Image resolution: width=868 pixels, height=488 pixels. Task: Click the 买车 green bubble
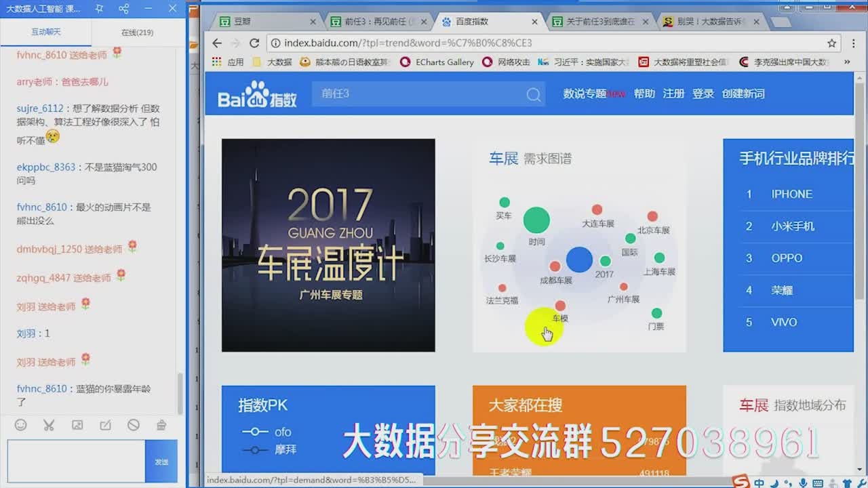click(x=505, y=203)
